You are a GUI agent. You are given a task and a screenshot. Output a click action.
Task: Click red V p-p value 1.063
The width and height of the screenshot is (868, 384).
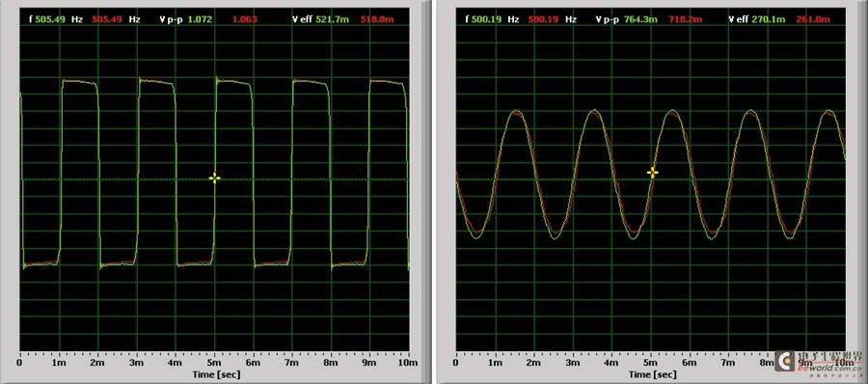click(x=244, y=19)
